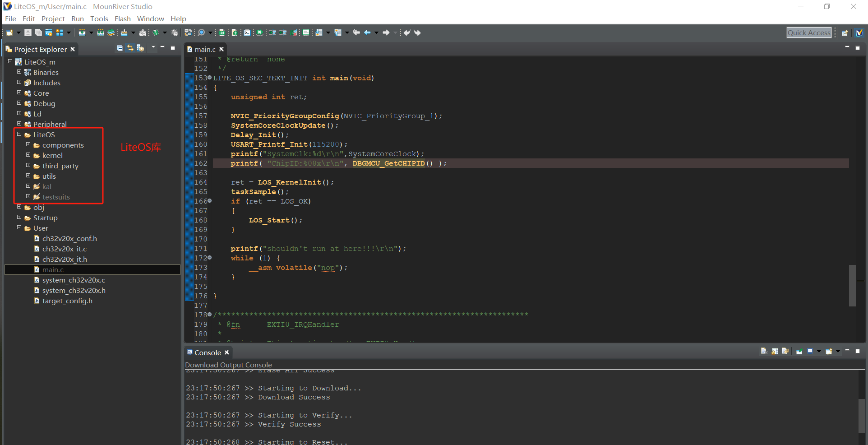Screen dimensions: 868x445
Task: Click Collapse All in Project Explorer
Action: [120, 48]
